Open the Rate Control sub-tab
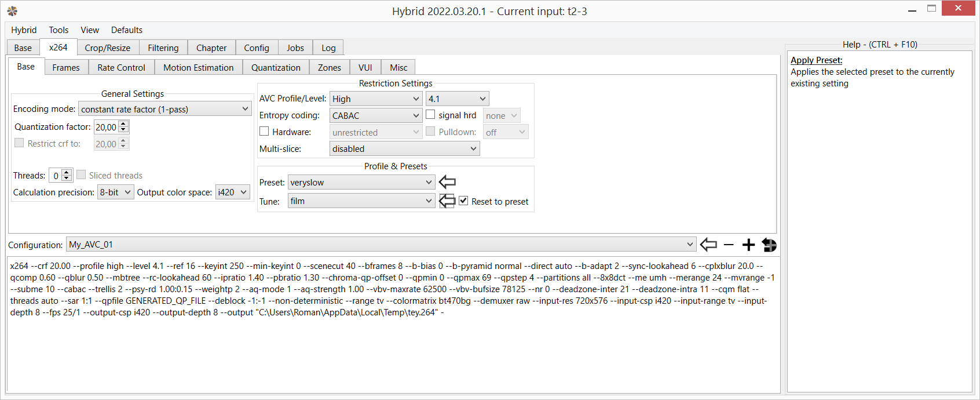 pos(122,68)
